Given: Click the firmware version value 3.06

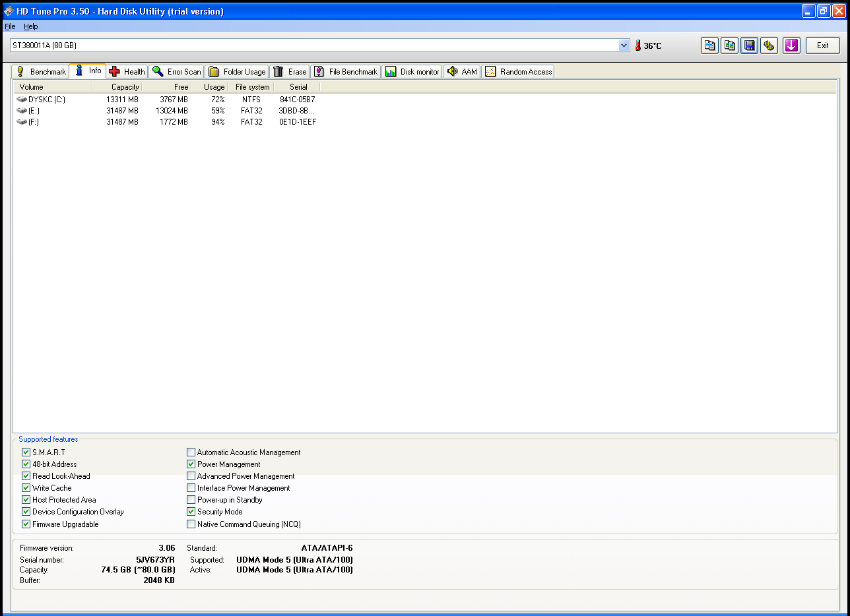Looking at the screenshot, I should click(167, 548).
